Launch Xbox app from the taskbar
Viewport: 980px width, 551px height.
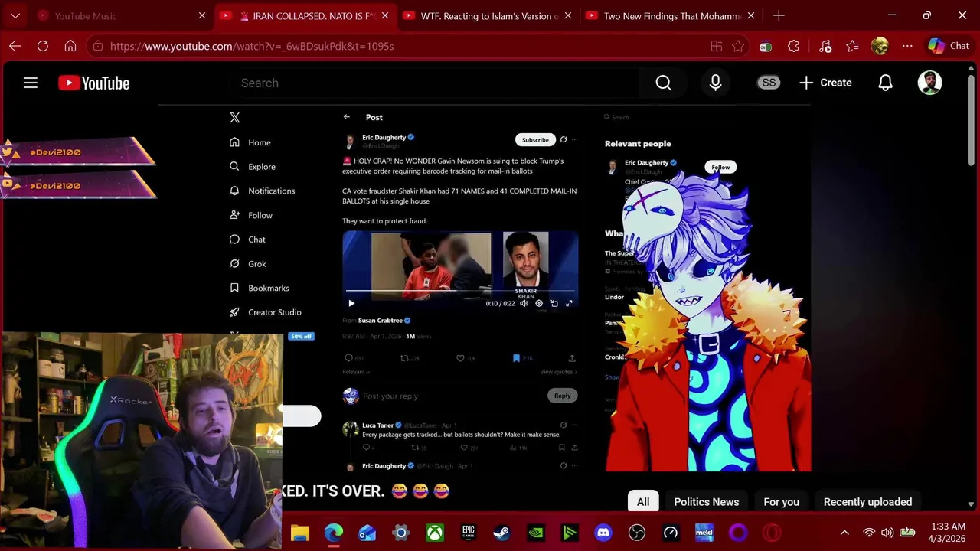click(x=434, y=533)
